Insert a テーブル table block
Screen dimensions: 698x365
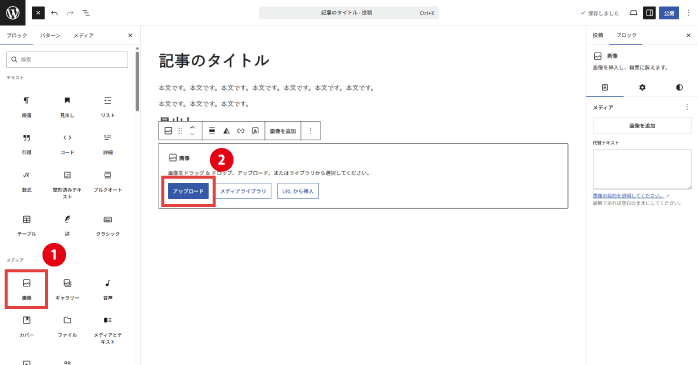[x=27, y=225]
